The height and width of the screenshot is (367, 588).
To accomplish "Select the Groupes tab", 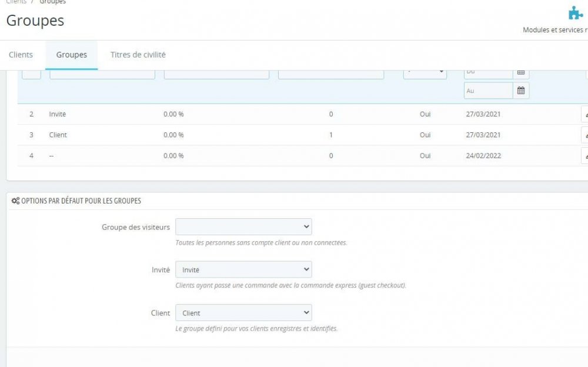I will [x=72, y=55].
